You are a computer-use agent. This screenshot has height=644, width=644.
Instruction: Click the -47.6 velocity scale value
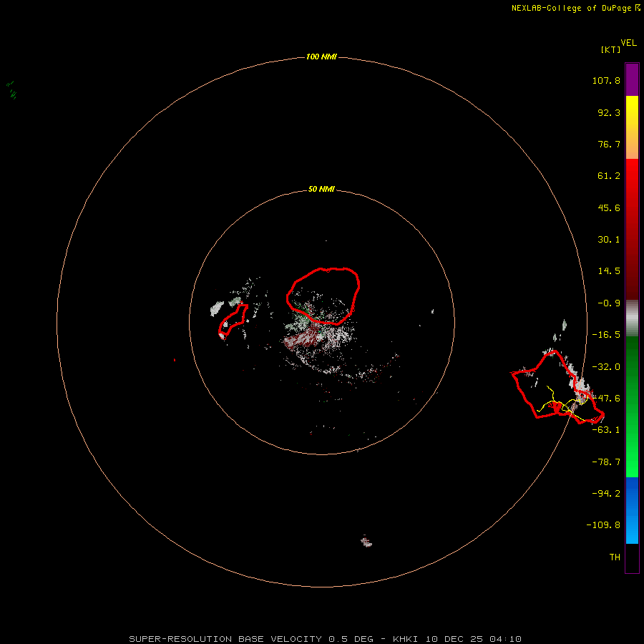click(606, 399)
